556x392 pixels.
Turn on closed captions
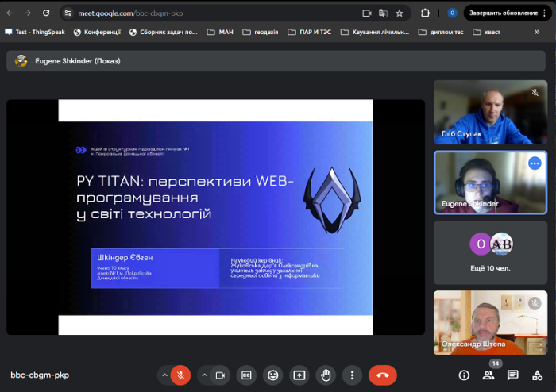247,375
